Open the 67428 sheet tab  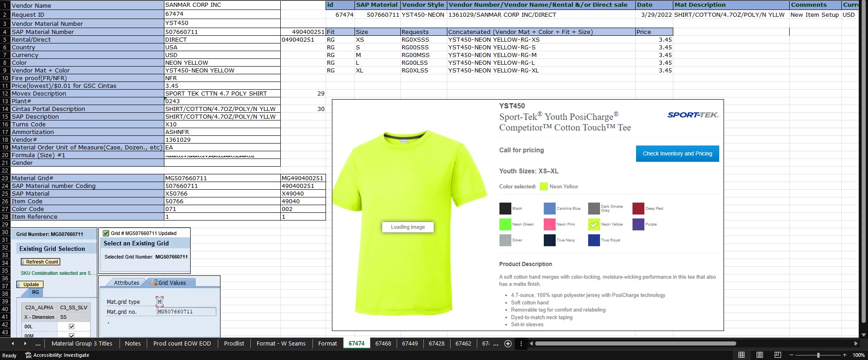pyautogui.click(x=436, y=344)
